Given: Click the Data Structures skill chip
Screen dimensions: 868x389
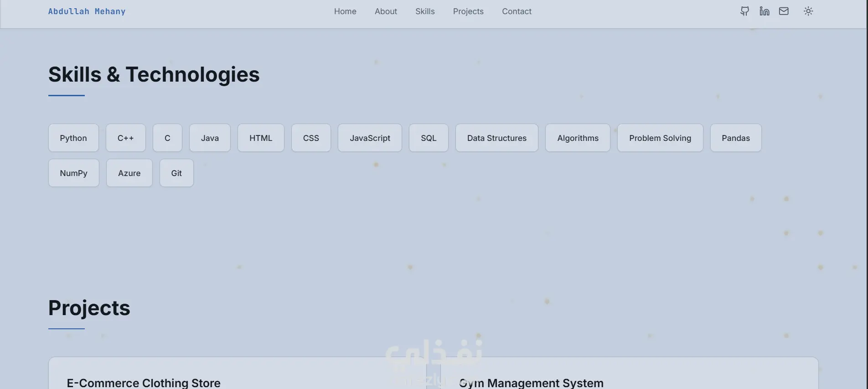Looking at the screenshot, I should (497, 138).
